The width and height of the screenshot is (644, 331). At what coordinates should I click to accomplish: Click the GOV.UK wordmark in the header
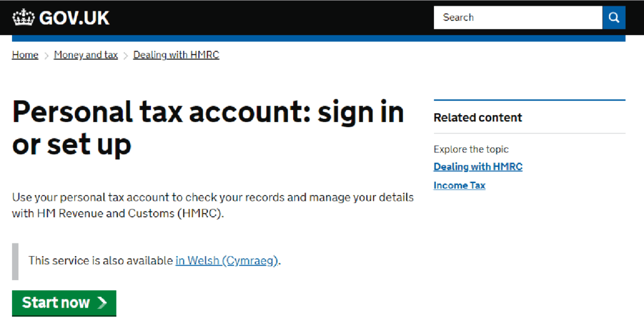pyautogui.click(x=74, y=18)
